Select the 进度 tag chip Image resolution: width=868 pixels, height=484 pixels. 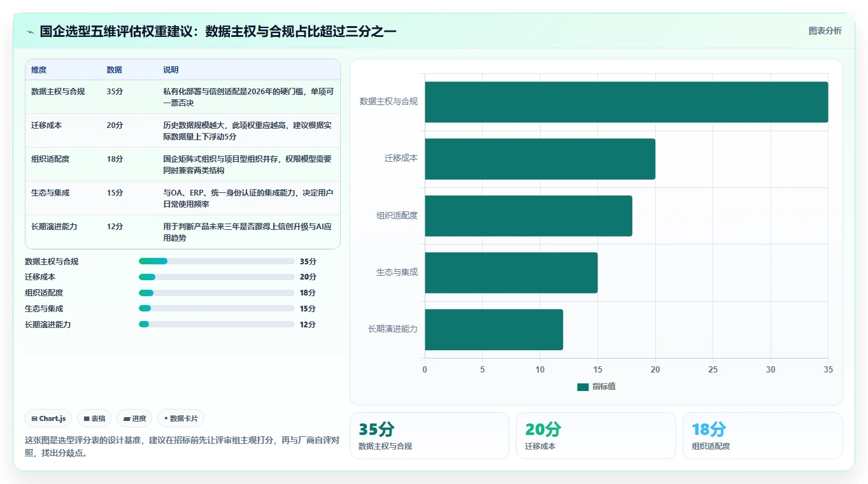click(134, 418)
